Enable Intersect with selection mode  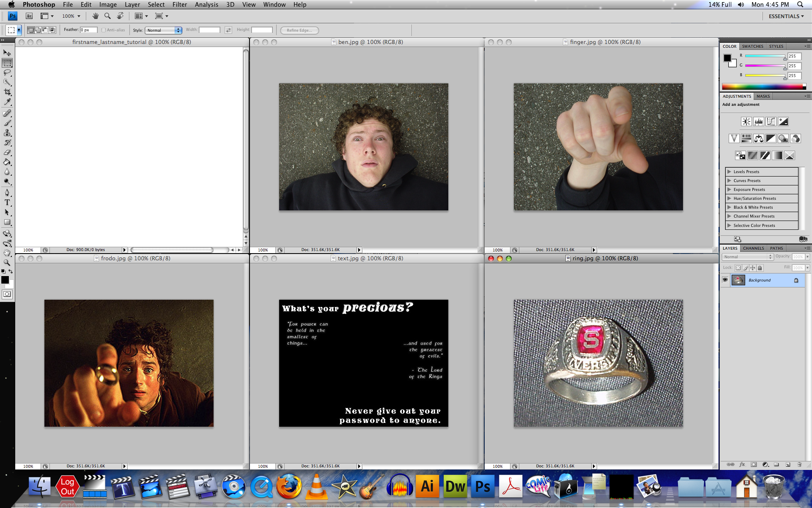pos(52,30)
